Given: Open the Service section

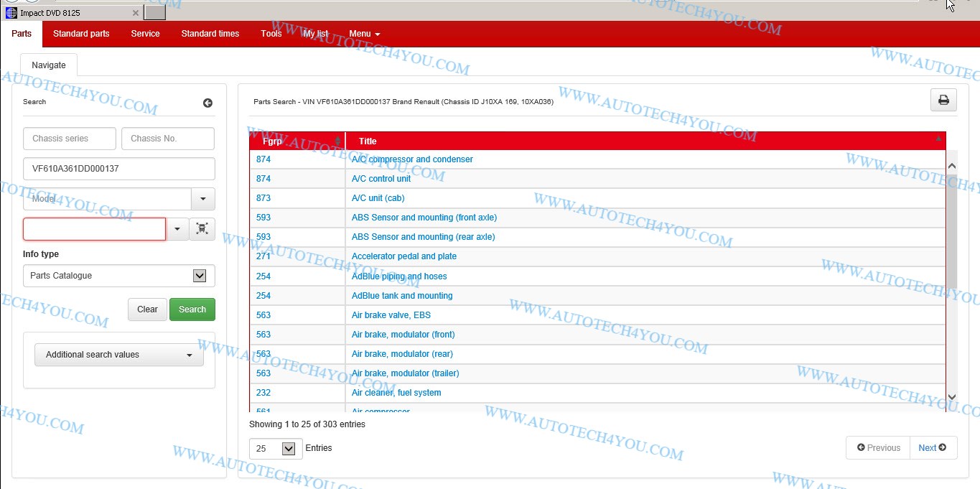Looking at the screenshot, I should point(145,34).
